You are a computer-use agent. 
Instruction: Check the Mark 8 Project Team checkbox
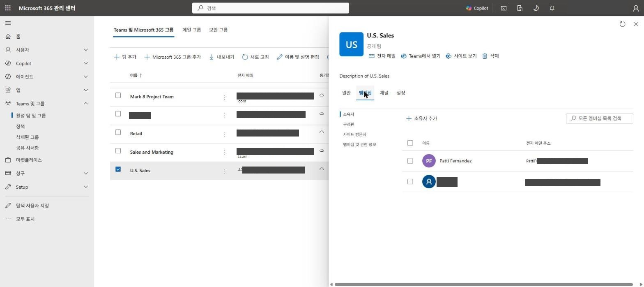coord(118,95)
